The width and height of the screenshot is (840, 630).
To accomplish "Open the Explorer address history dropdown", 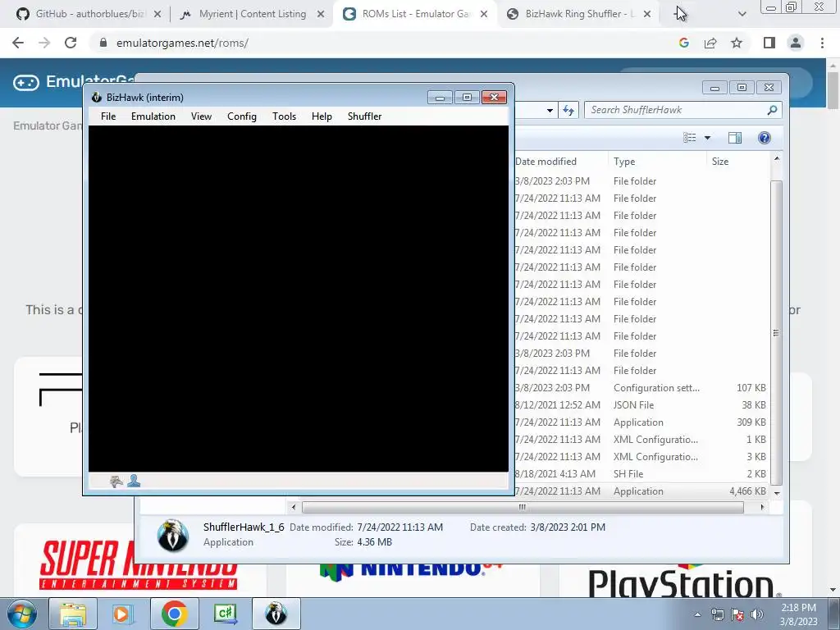I will coord(550,111).
